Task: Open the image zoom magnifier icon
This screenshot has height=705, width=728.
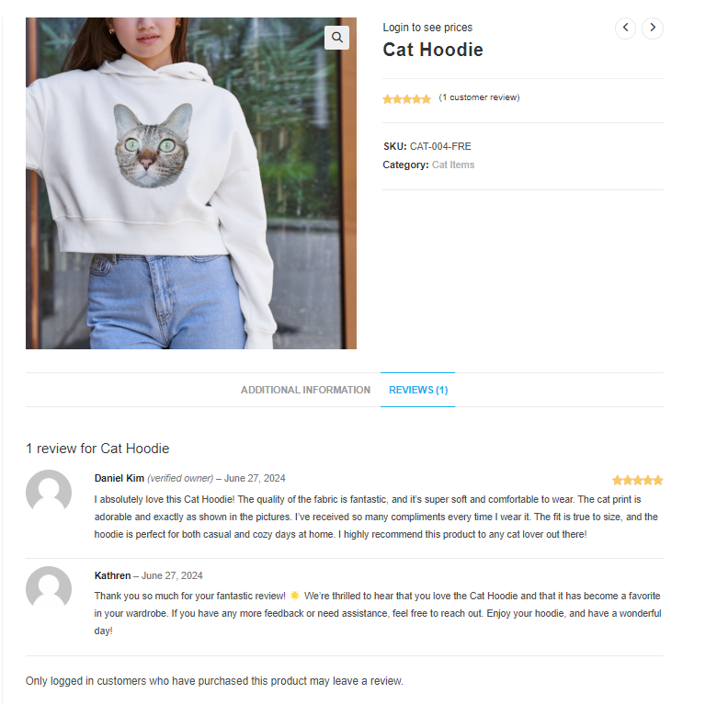Action: pos(336,37)
